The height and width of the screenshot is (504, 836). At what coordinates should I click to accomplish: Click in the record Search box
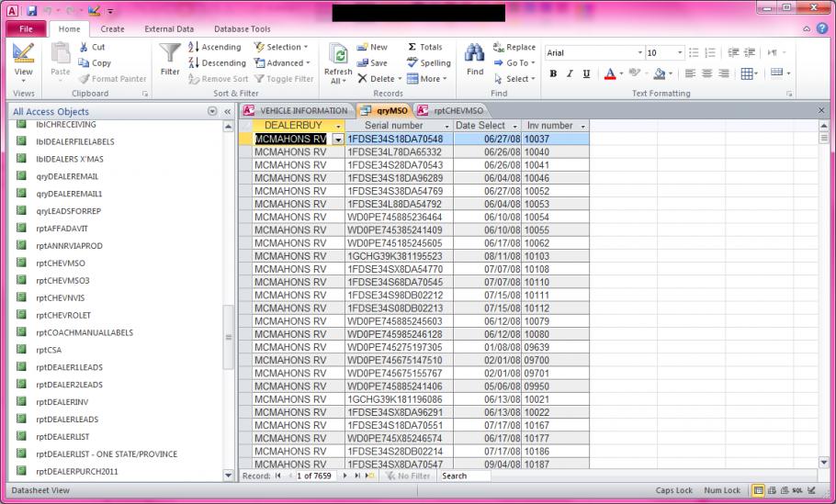(465, 476)
